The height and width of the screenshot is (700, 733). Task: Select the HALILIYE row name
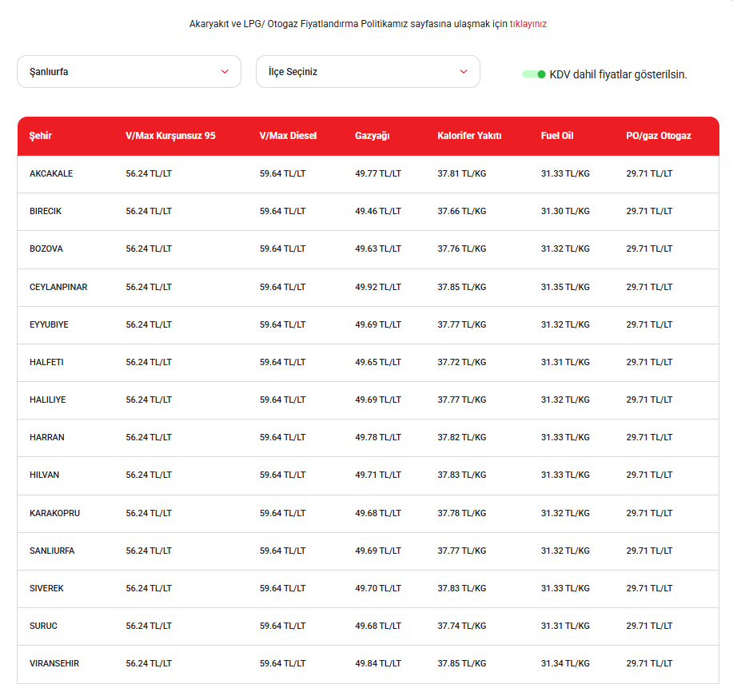click(48, 400)
